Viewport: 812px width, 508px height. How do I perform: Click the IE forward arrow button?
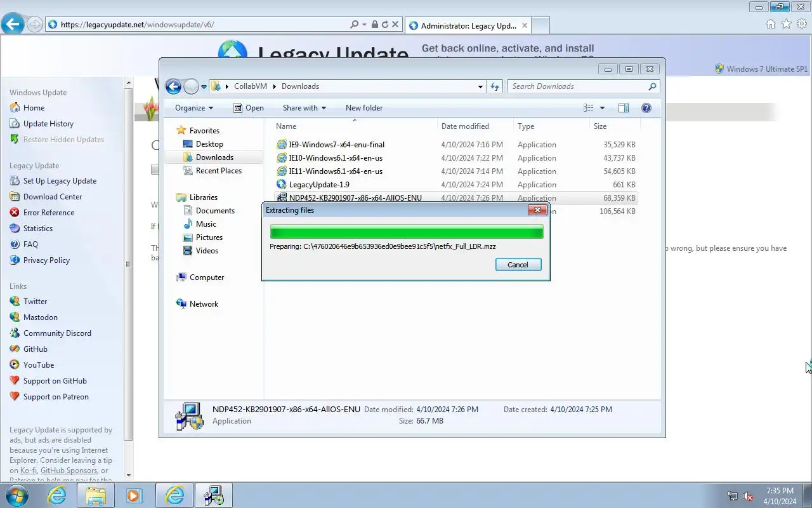(x=35, y=25)
